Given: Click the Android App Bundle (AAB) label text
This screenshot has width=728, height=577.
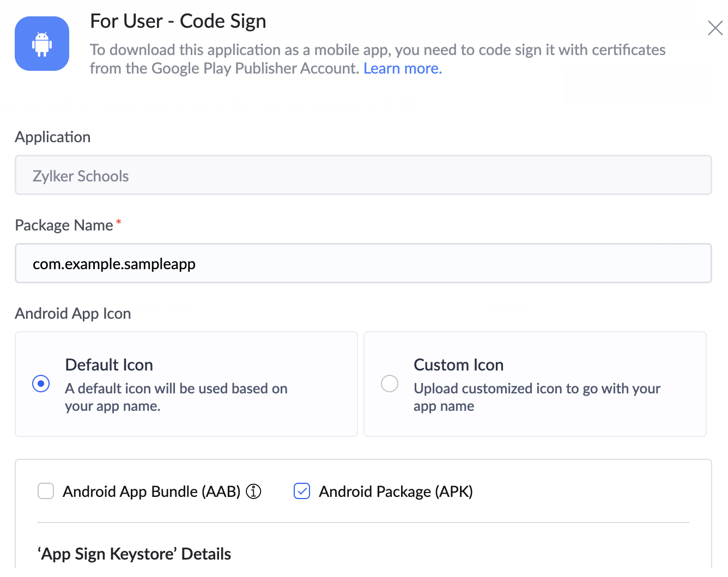Looking at the screenshot, I should pos(151,491).
